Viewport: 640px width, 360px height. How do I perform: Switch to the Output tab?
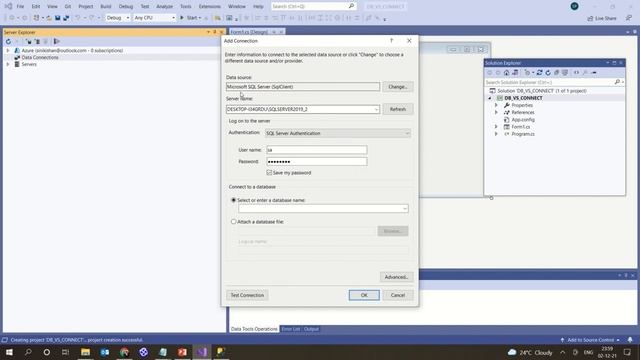[x=311, y=329]
